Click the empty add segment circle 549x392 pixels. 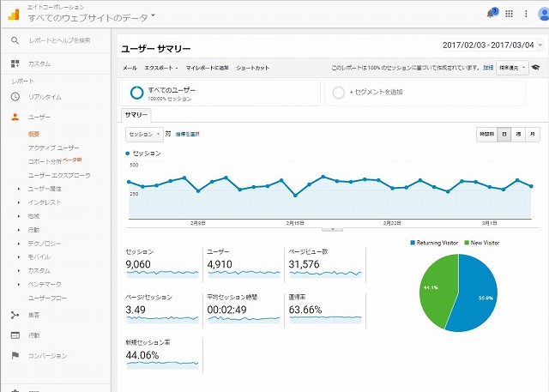[339, 93]
